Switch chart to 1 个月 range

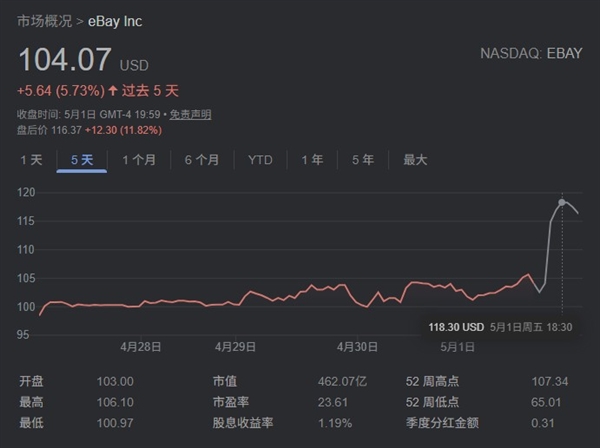coord(139,160)
